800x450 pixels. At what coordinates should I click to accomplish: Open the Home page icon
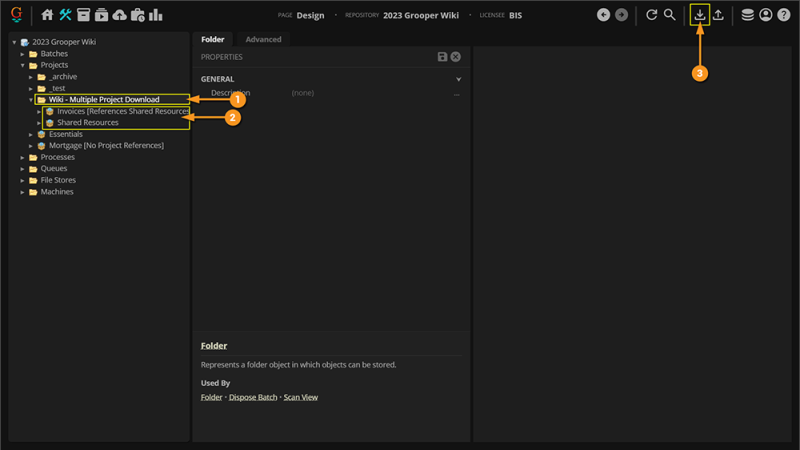pyautogui.click(x=47, y=15)
